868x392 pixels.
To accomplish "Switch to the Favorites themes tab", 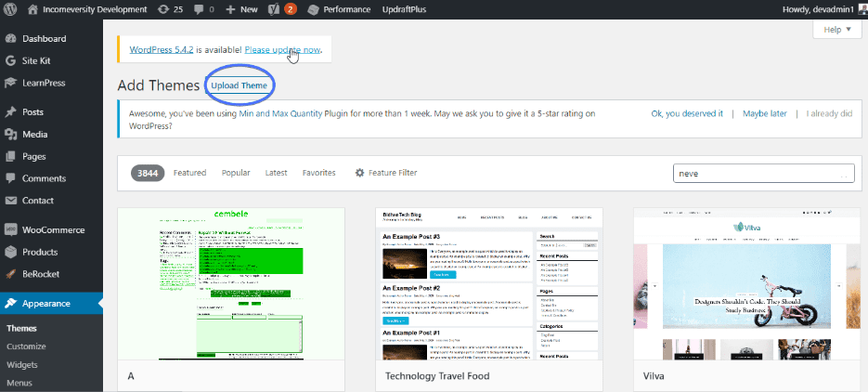I will pos(318,173).
